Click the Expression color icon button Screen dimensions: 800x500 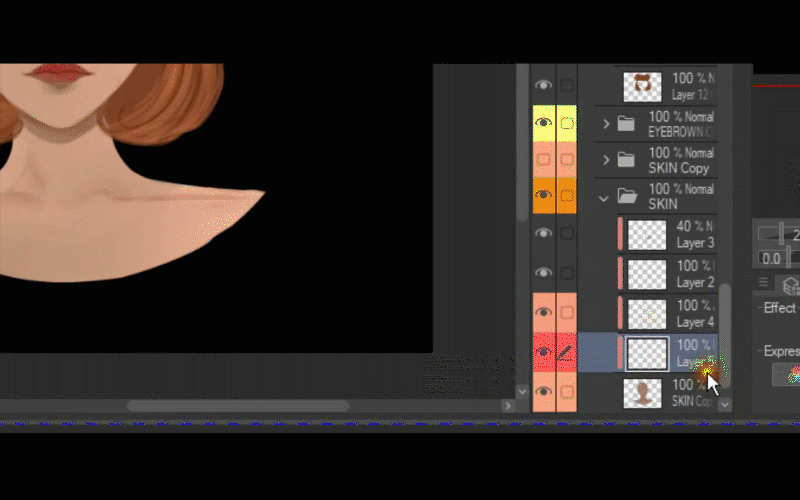pyautogui.click(x=788, y=374)
